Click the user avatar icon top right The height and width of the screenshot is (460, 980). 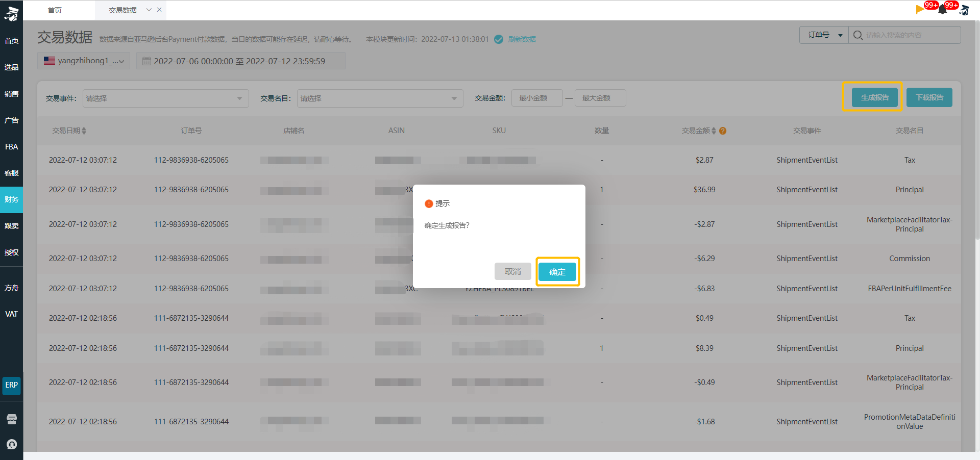click(x=964, y=10)
